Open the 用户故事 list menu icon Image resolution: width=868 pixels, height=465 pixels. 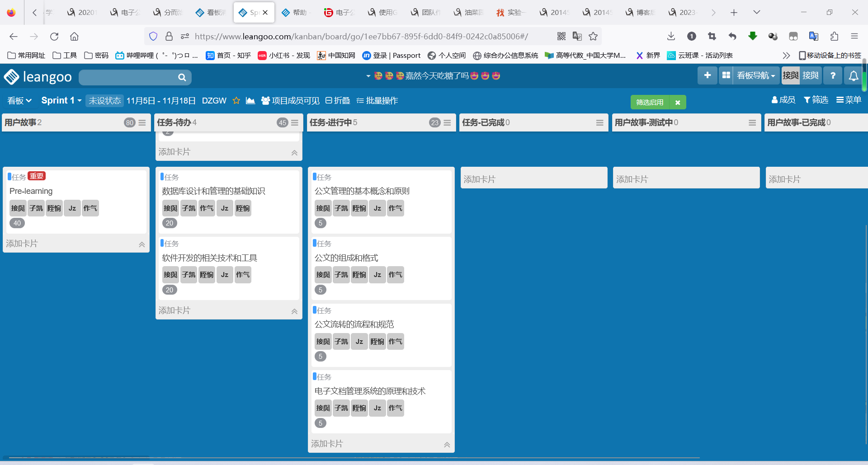[142, 122]
